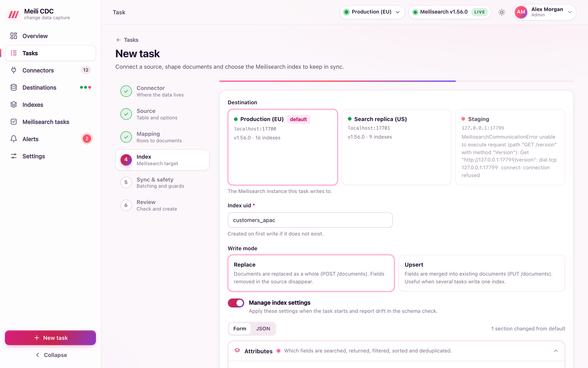Click the Tasks breadcrumb link
Image resolution: width=588 pixels, height=368 pixels.
coord(131,40)
